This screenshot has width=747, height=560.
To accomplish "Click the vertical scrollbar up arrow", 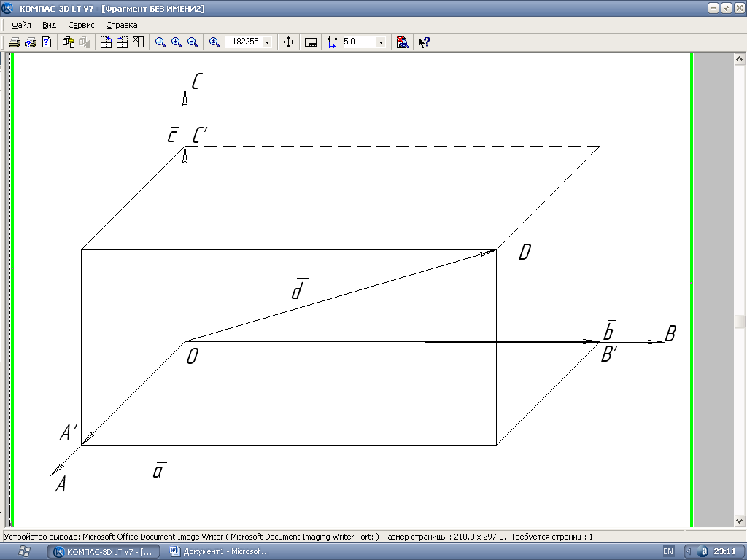I will tap(740, 59).
